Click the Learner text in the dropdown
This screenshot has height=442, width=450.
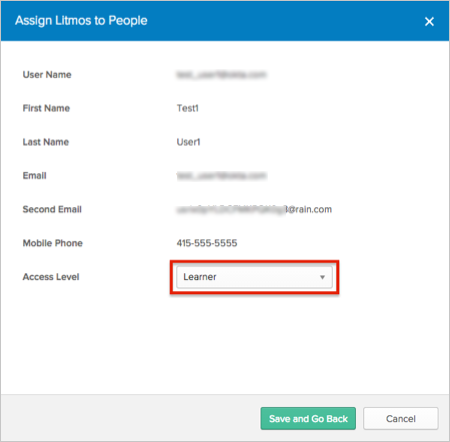200,277
